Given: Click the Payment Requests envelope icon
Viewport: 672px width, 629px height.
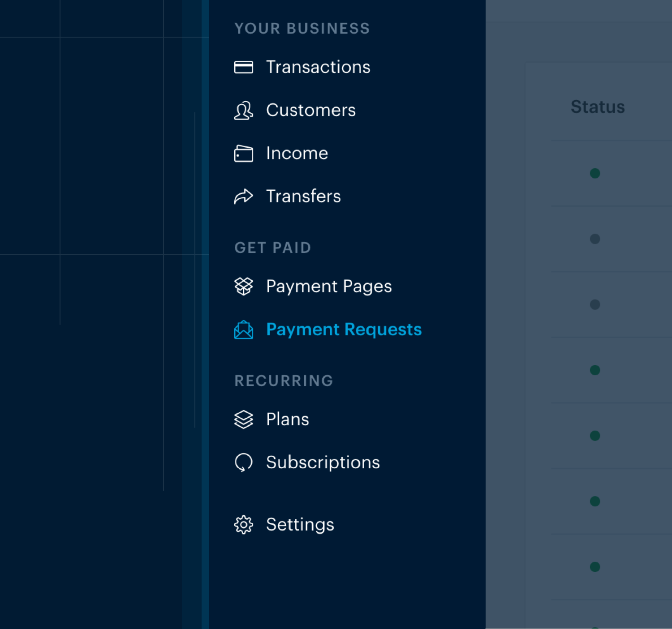Looking at the screenshot, I should (x=242, y=330).
